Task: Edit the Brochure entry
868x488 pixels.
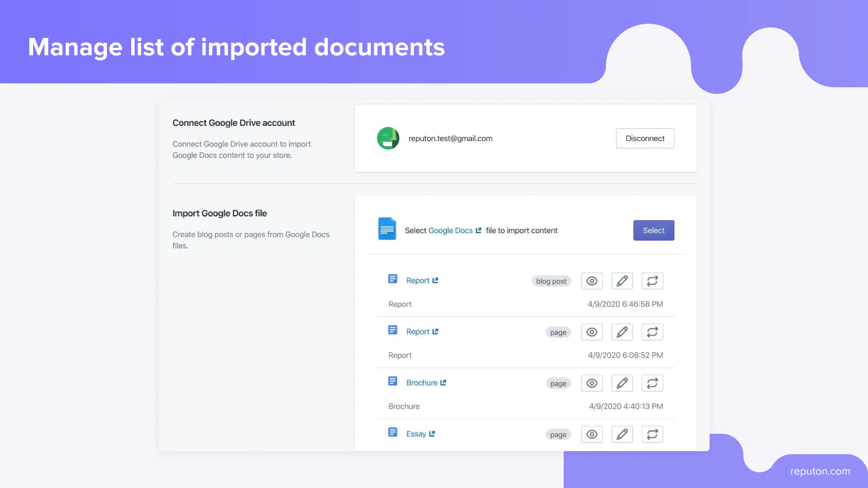Action: 622,383
